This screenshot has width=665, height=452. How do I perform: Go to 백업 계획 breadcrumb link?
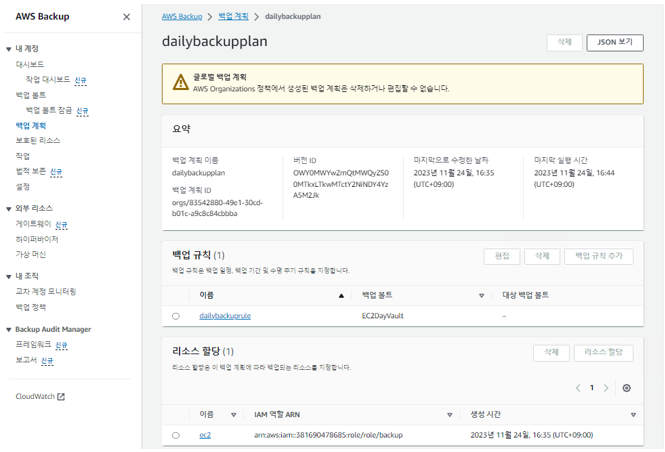(233, 17)
